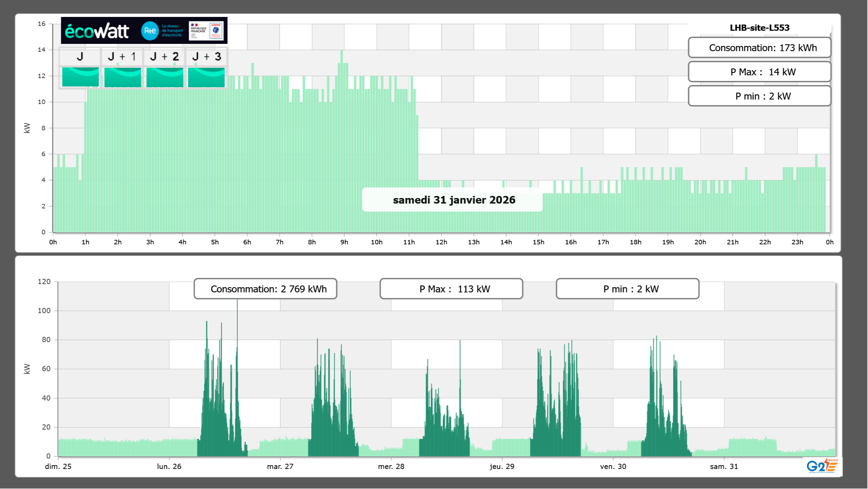Image resolution: width=868 pixels, height=489 pixels.
Task: Click the écowatt logo
Action: click(x=97, y=31)
